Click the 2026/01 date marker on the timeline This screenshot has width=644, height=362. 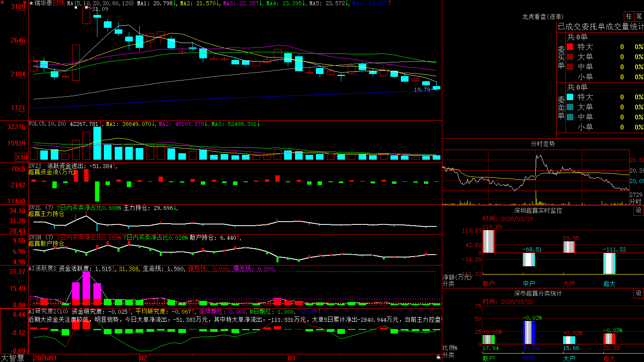tap(46, 358)
